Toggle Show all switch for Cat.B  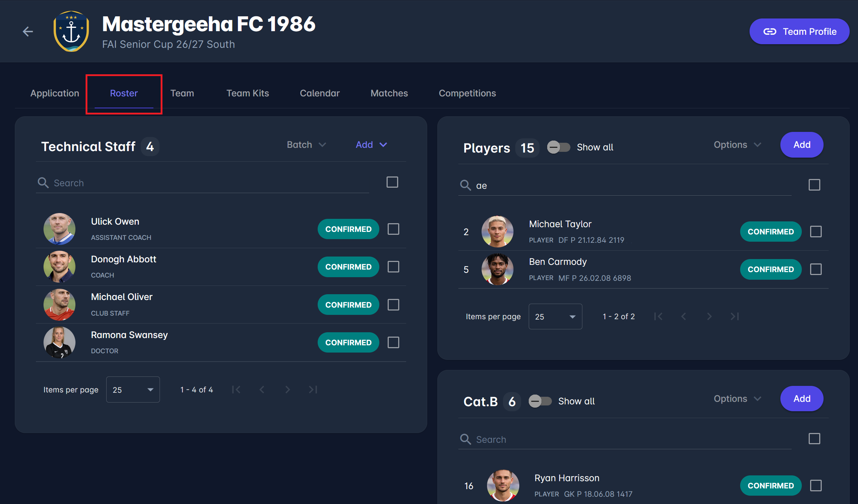pos(540,401)
